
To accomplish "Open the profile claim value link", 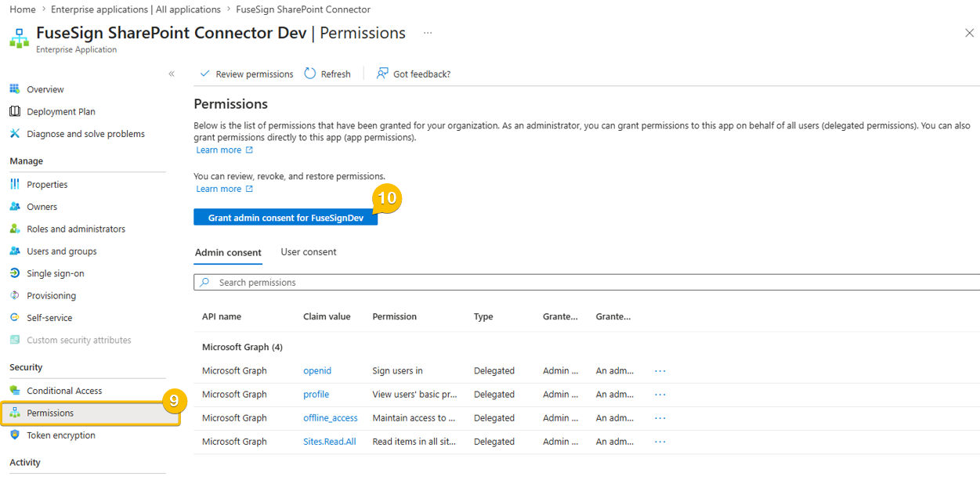I will click(x=316, y=395).
